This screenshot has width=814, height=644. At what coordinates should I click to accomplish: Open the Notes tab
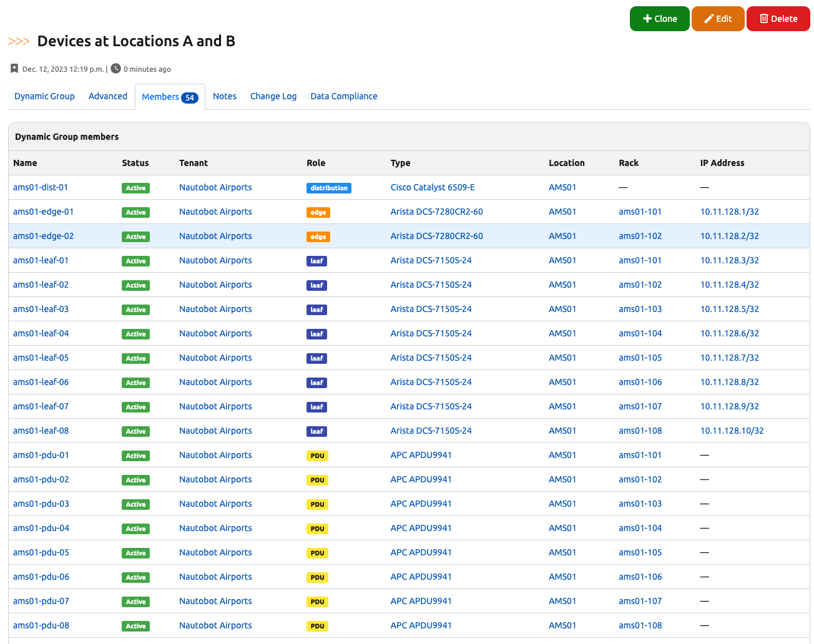(225, 96)
